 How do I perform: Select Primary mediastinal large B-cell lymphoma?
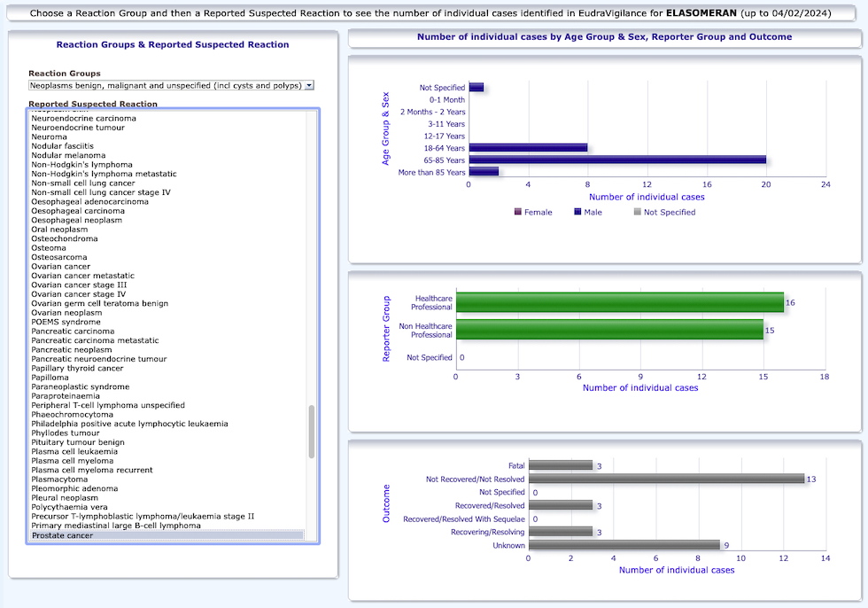116,526
